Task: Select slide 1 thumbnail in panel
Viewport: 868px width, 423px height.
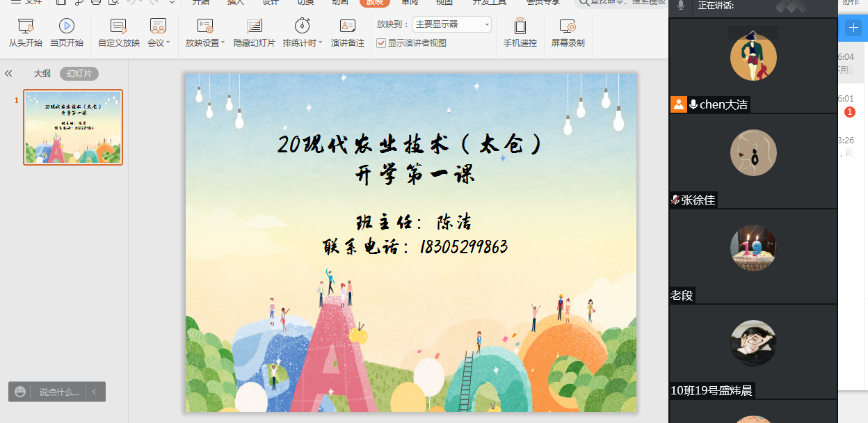Action: pos(73,127)
